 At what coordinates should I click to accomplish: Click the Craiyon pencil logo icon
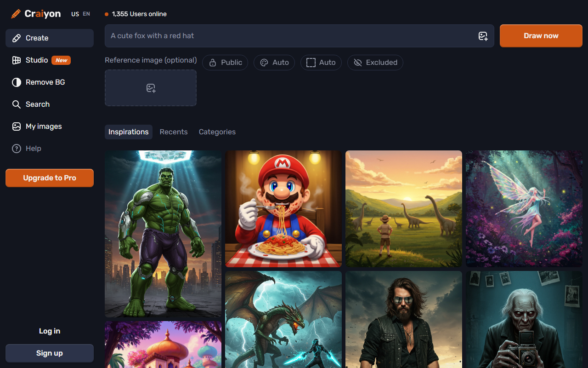(16, 14)
